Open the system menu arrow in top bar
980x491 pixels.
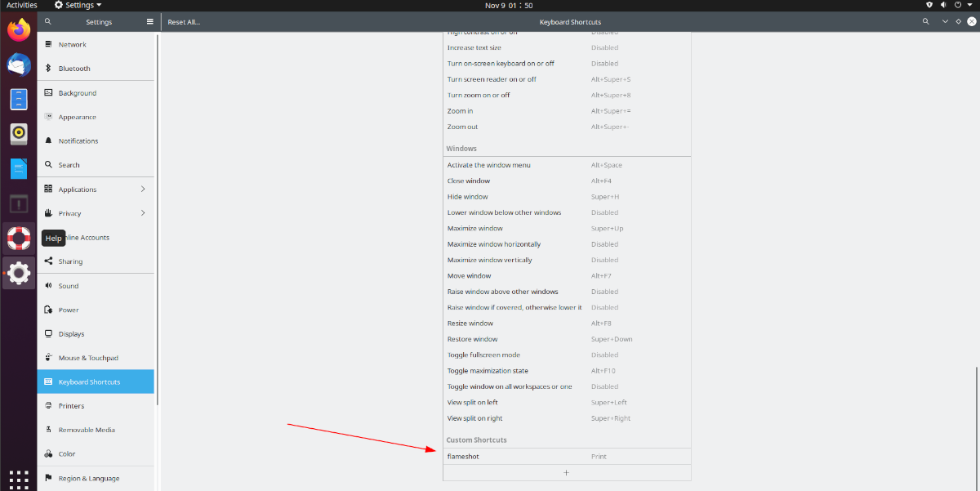coord(969,5)
